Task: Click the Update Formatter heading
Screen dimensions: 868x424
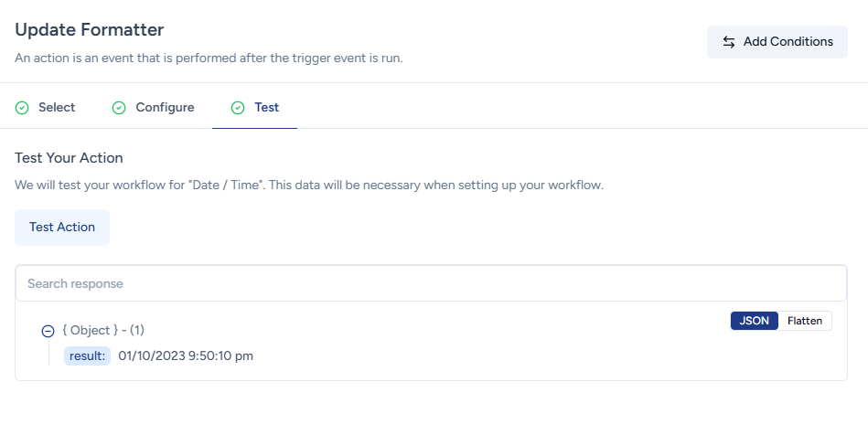Action: [x=90, y=30]
